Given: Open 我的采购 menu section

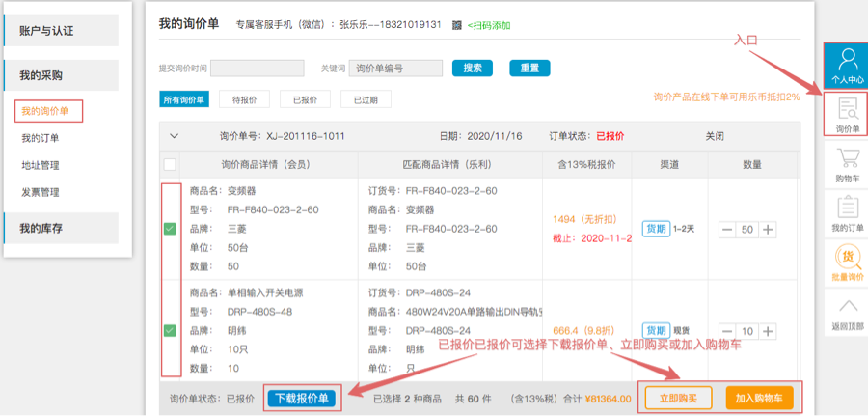Looking at the screenshot, I should pos(61,75).
